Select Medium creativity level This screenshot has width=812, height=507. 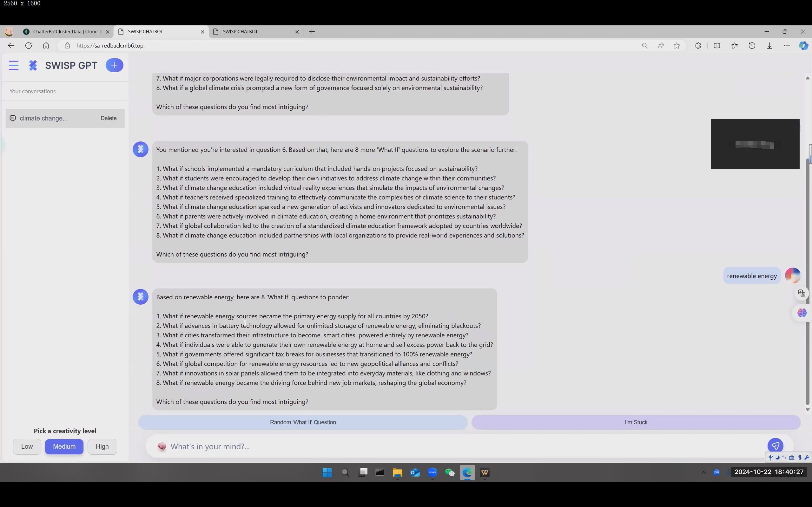click(64, 446)
